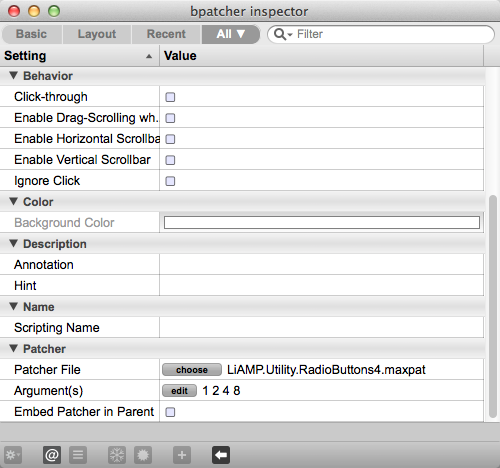Open the Background Color swatch
Screen dimensions: 500x468
point(322,223)
